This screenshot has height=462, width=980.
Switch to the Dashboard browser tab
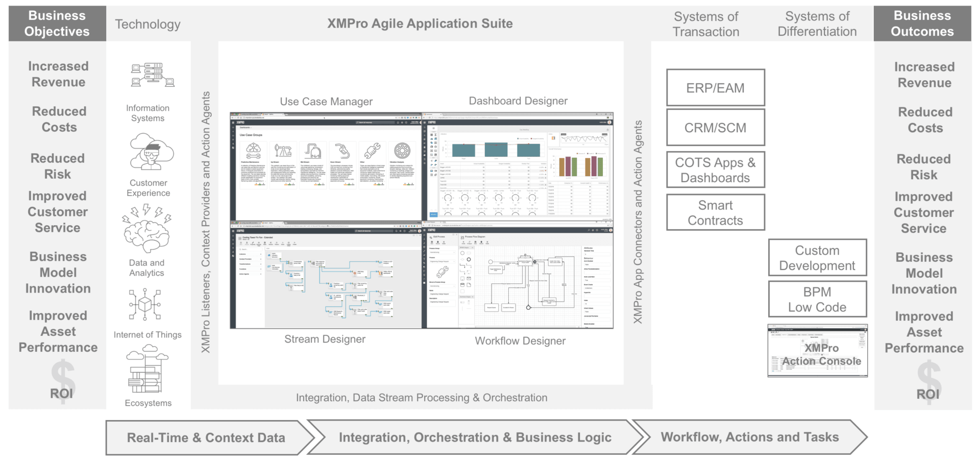click(430, 114)
